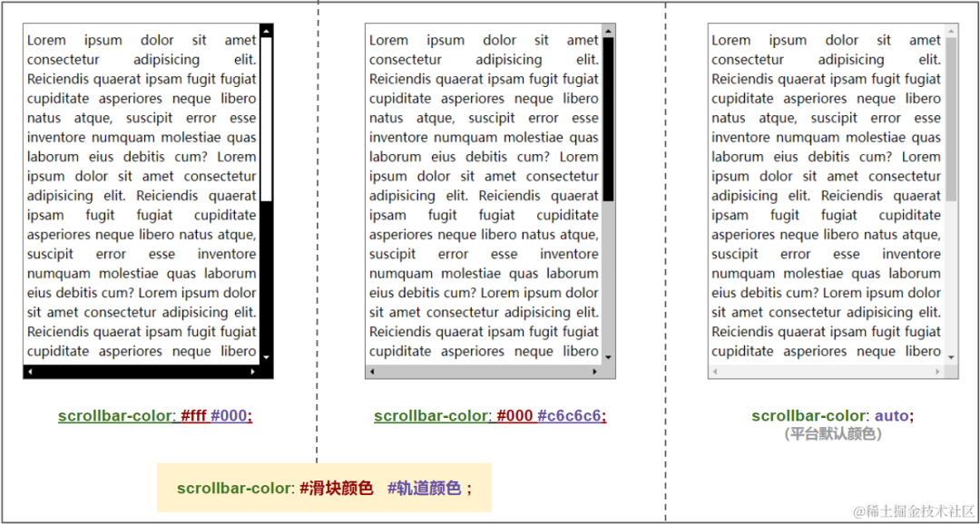Click the light gray thumb in the auto-color box
The image size is (980, 524).
pos(951,120)
